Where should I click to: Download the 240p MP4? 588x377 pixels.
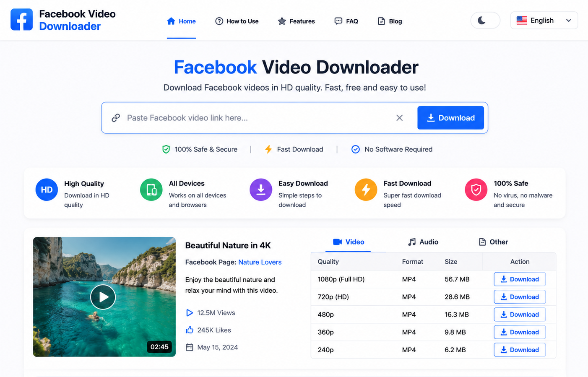point(520,350)
